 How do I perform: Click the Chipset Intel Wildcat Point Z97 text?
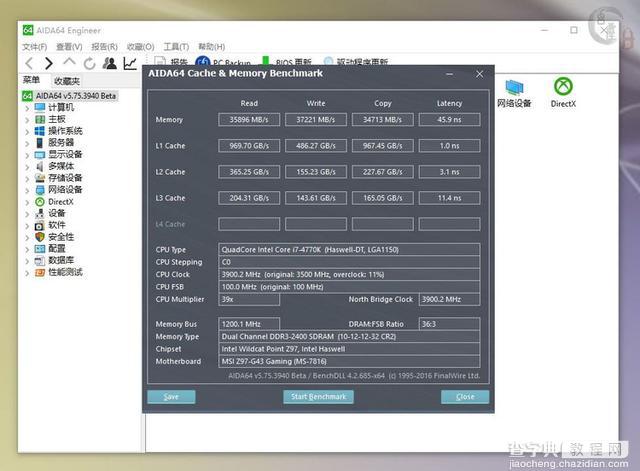[283, 349]
